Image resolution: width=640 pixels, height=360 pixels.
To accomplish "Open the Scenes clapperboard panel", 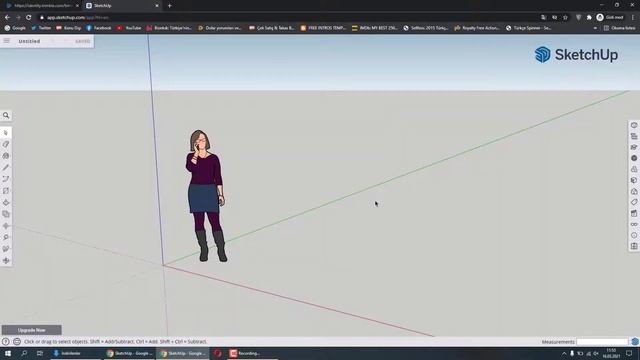I will pyautogui.click(x=634, y=213).
